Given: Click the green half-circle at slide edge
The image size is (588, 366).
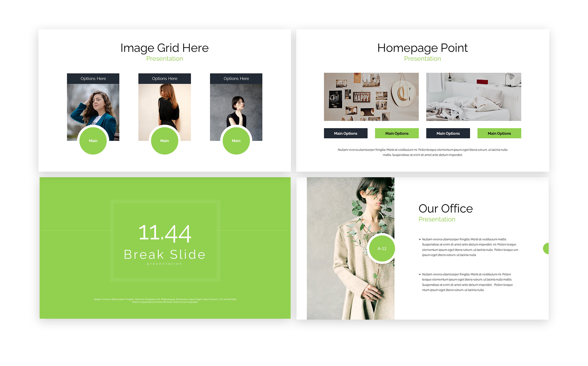Looking at the screenshot, I should (x=546, y=249).
